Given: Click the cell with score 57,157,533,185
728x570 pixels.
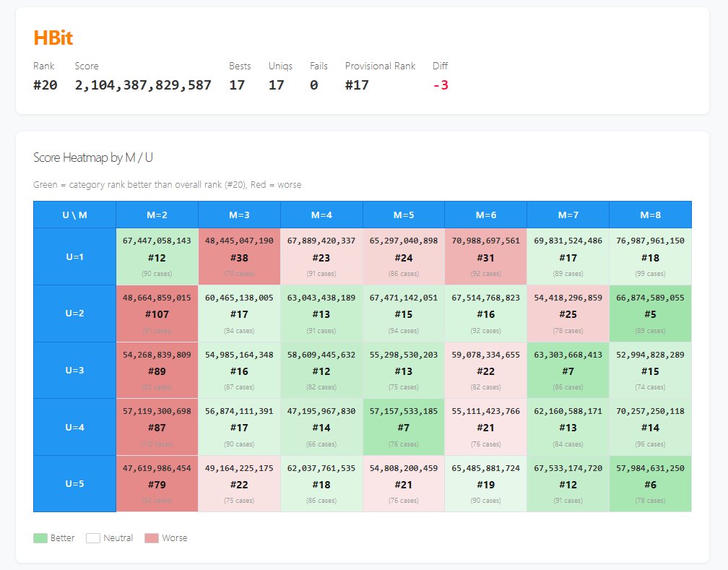Looking at the screenshot, I should pos(404,427).
